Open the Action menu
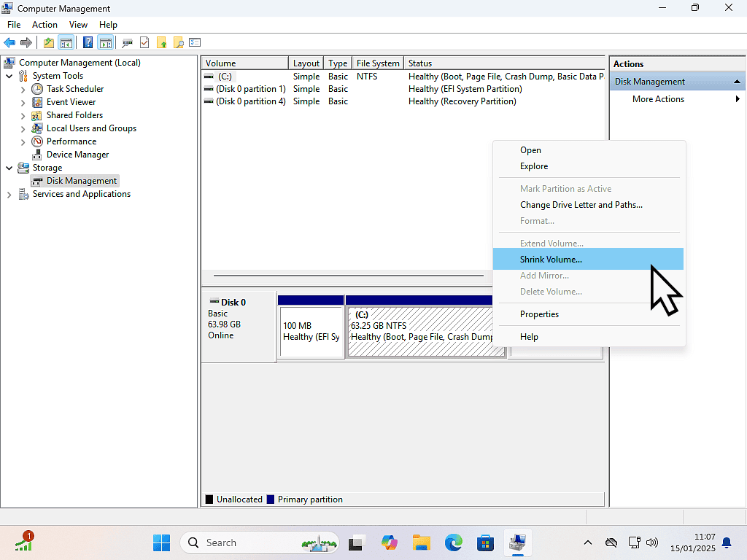 (x=44, y=25)
